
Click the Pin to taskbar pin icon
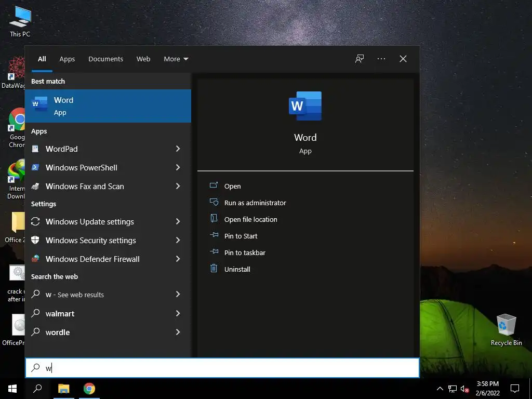[214, 252]
